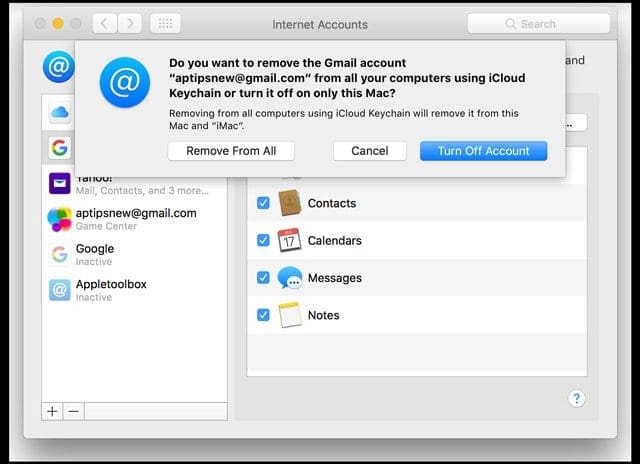Click the Contacts address book icon
640x464 pixels.
[x=290, y=203]
